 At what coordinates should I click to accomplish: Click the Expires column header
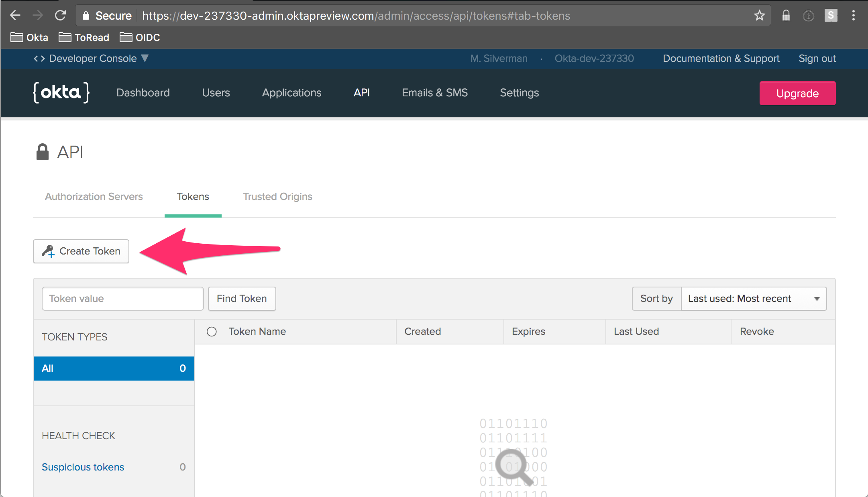[529, 332]
